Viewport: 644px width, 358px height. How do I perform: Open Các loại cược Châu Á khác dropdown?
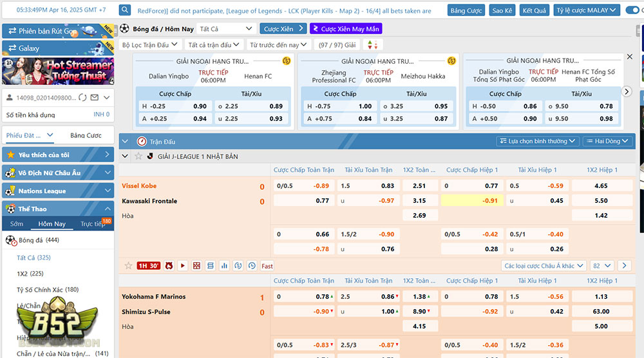tap(544, 266)
